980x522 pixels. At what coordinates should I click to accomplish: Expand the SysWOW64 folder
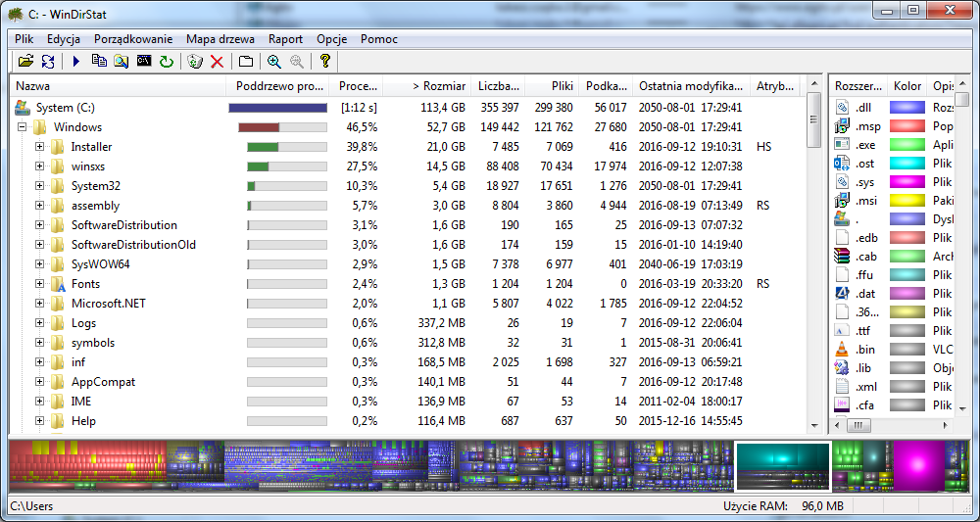[40, 264]
